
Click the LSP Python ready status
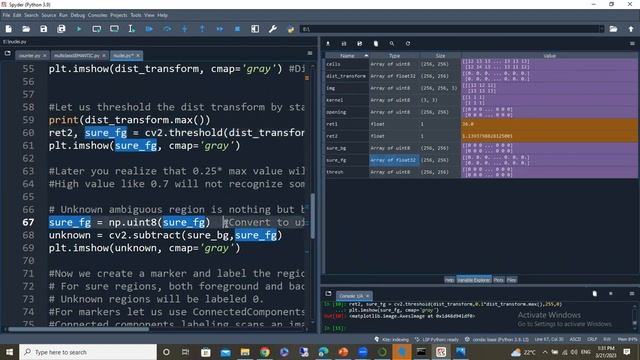(437, 340)
